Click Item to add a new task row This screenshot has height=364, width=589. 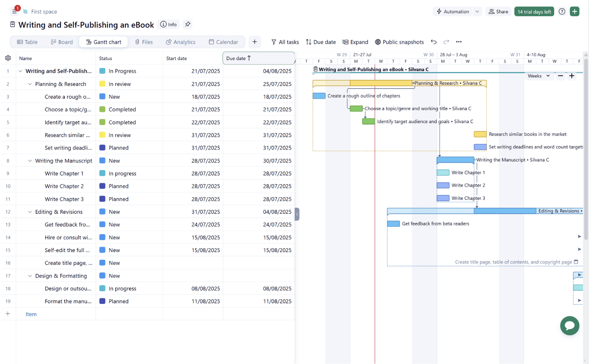pos(31,314)
